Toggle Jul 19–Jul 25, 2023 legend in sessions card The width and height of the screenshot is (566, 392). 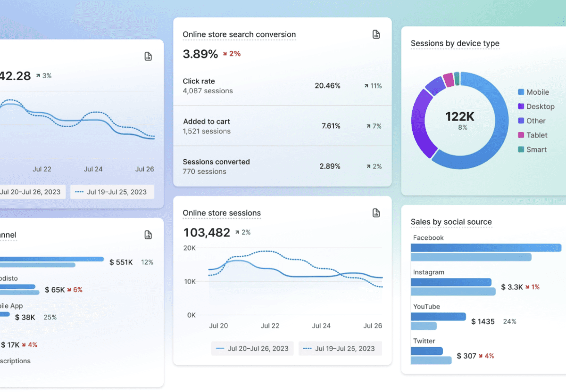click(x=340, y=349)
